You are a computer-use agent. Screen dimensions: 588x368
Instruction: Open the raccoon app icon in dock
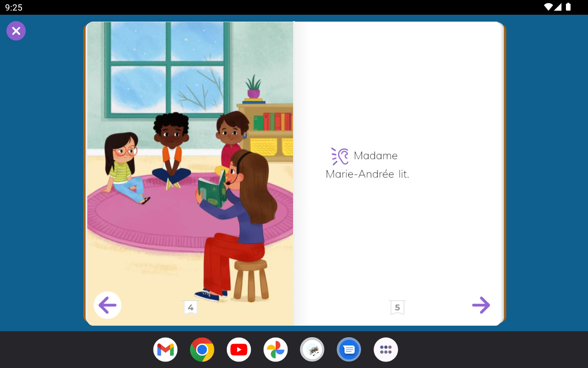[x=312, y=350]
